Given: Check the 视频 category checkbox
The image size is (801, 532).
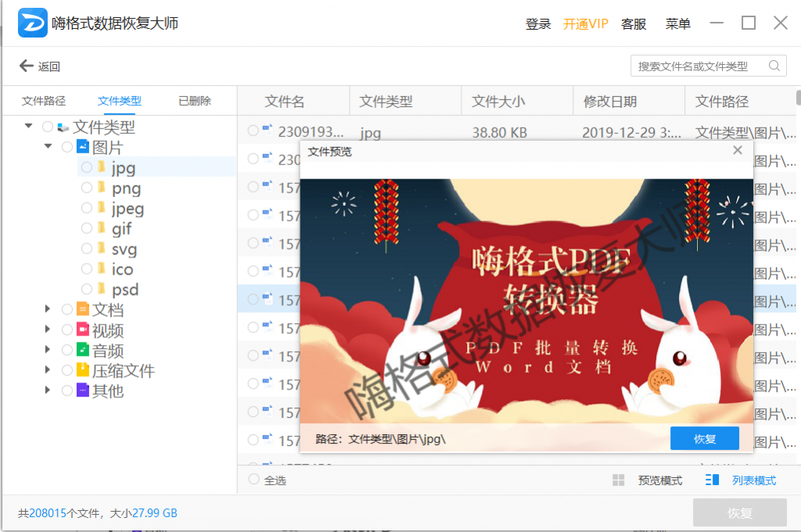Looking at the screenshot, I should point(67,329).
